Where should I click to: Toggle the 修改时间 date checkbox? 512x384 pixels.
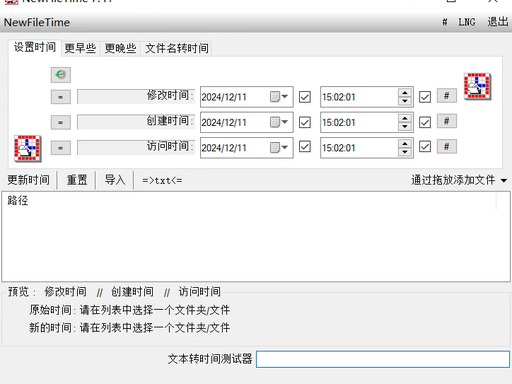pyautogui.click(x=305, y=97)
